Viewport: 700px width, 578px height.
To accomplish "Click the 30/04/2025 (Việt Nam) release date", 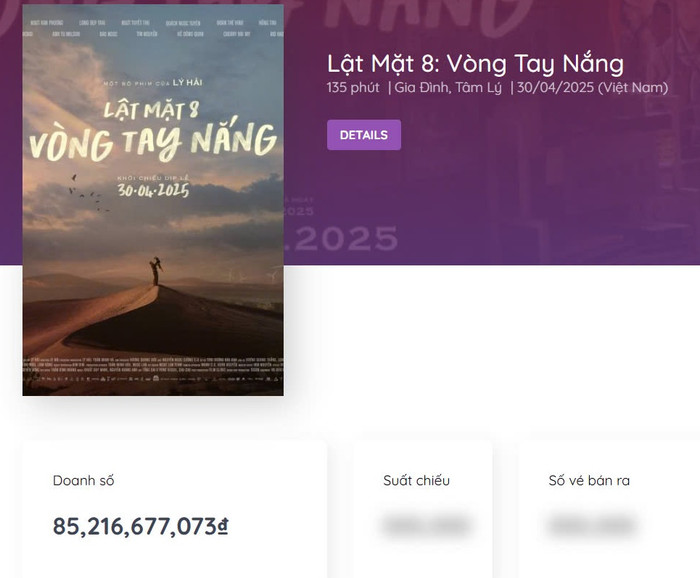I will pyautogui.click(x=592, y=88).
